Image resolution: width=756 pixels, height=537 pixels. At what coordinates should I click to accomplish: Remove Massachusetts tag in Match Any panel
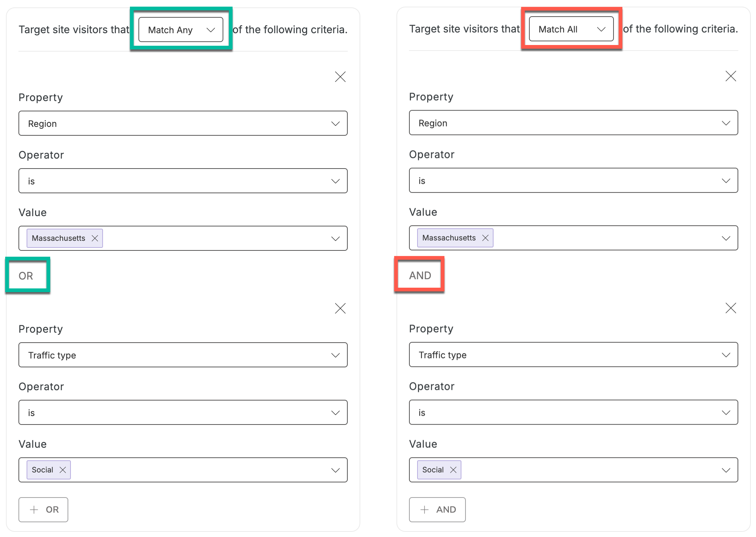click(95, 238)
